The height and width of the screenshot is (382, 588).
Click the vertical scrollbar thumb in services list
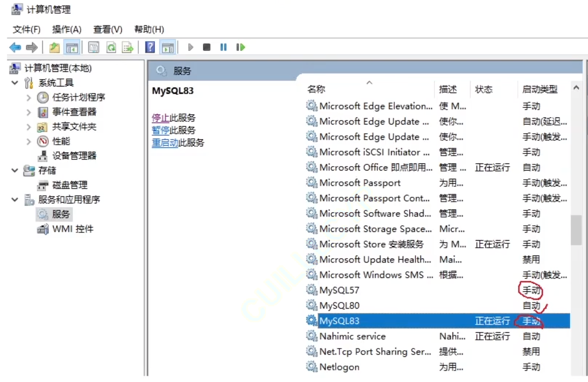coord(576,230)
